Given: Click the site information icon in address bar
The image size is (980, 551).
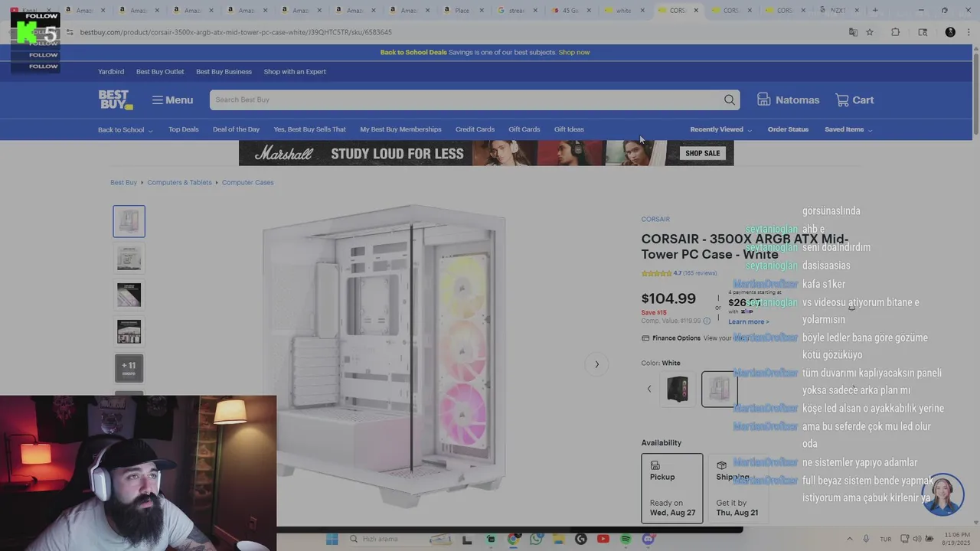Looking at the screenshot, I should (70, 32).
